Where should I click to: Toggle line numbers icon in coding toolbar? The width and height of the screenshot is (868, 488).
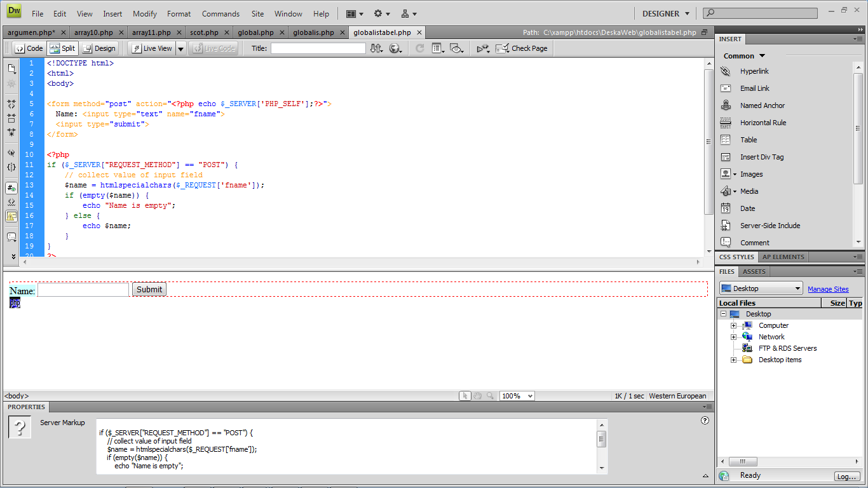point(11,188)
